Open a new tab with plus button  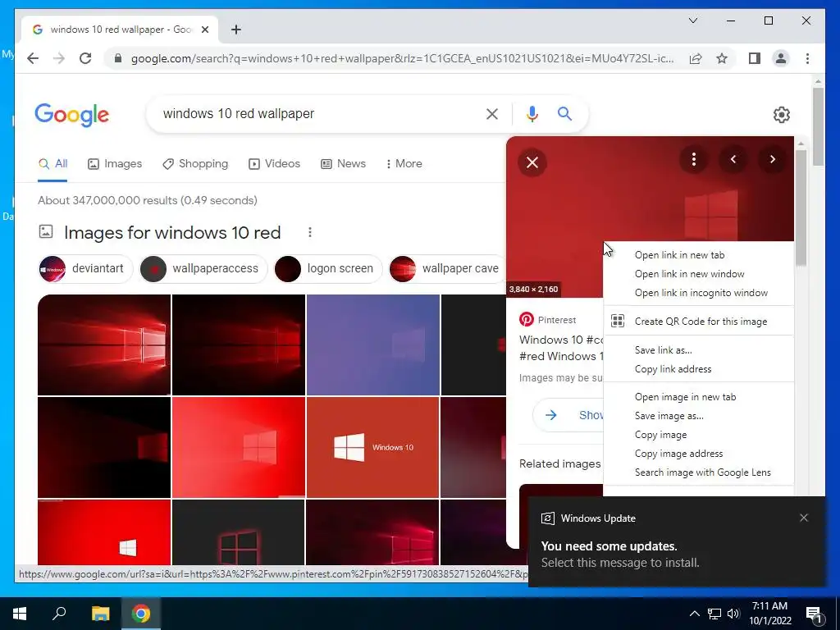click(235, 30)
